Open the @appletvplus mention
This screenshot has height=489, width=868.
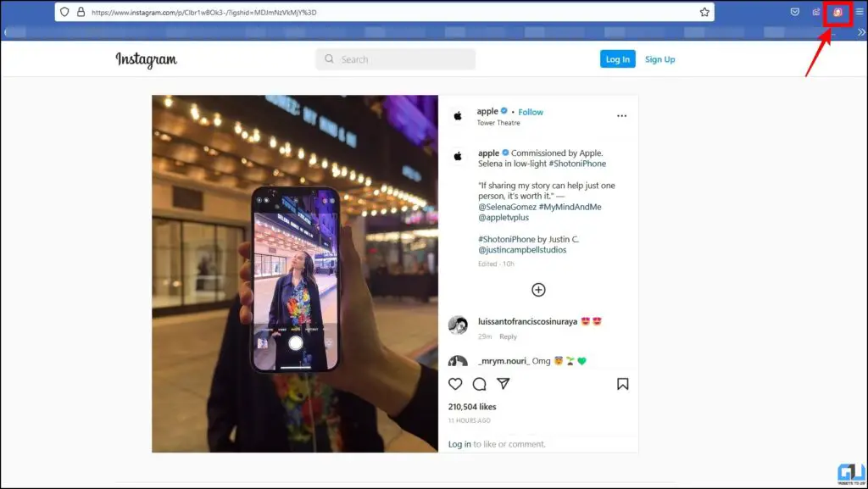pyautogui.click(x=504, y=218)
